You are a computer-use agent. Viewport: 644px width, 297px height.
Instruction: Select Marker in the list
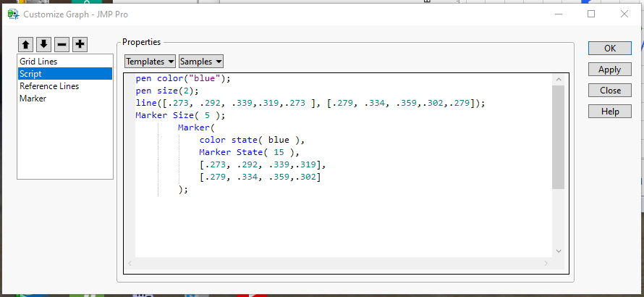(x=65, y=99)
